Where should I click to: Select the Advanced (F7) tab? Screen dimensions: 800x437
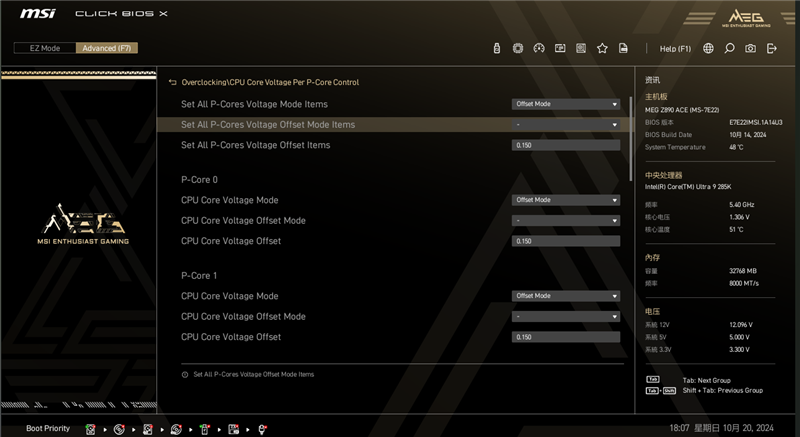pos(107,48)
